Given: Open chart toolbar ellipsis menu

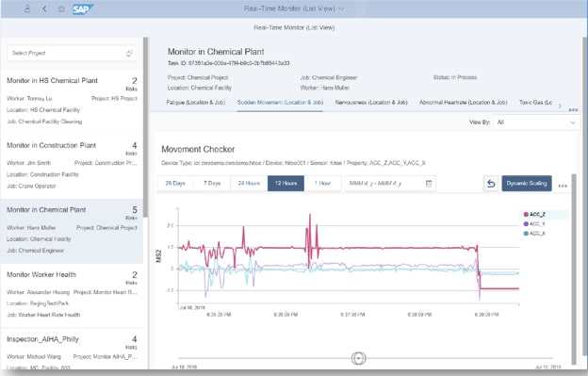Looking at the screenshot, I should (563, 186).
